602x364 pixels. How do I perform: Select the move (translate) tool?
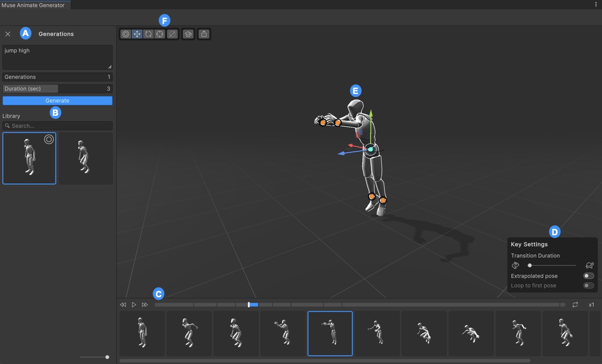pos(137,34)
